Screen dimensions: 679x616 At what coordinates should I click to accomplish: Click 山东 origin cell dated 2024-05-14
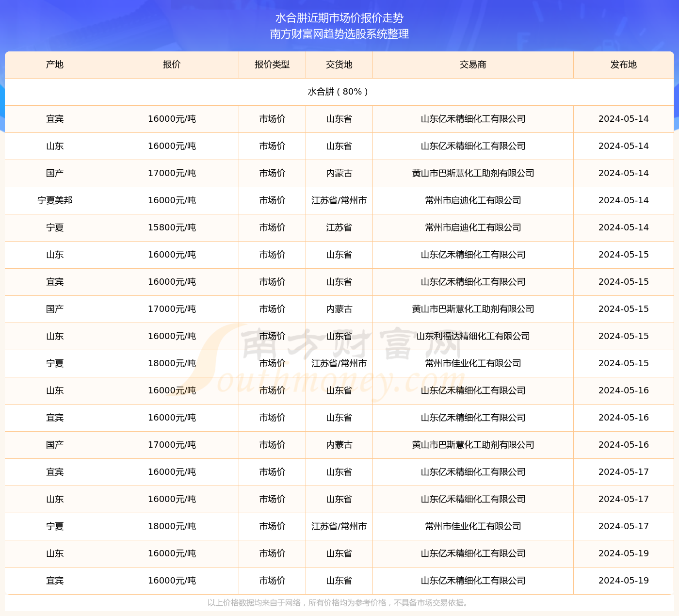(x=55, y=146)
